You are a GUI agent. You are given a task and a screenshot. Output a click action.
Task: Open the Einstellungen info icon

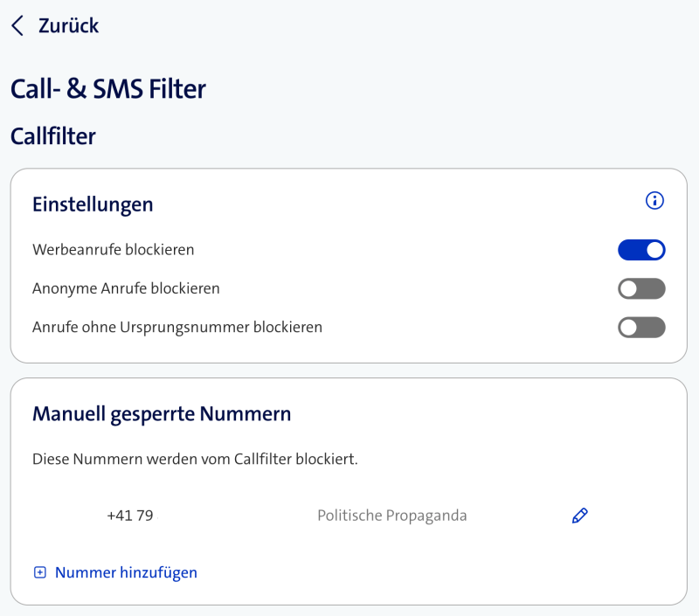(x=654, y=201)
